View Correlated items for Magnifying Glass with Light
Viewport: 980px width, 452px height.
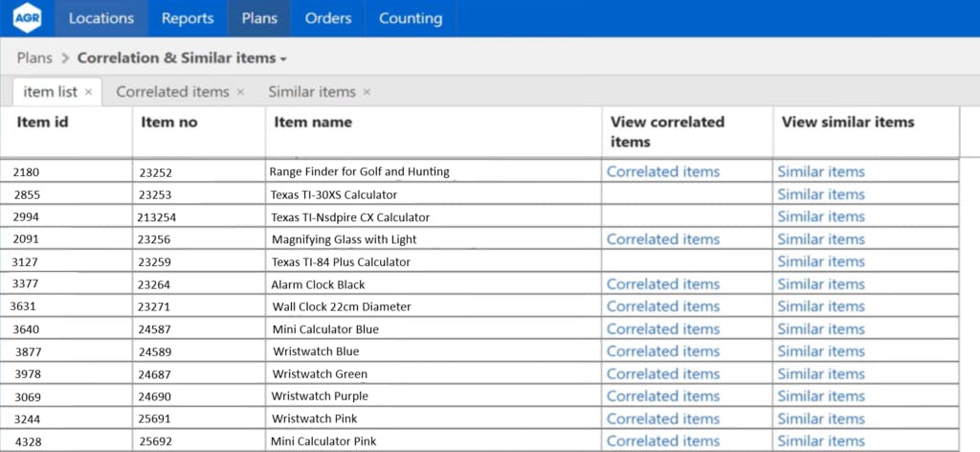[x=663, y=239]
